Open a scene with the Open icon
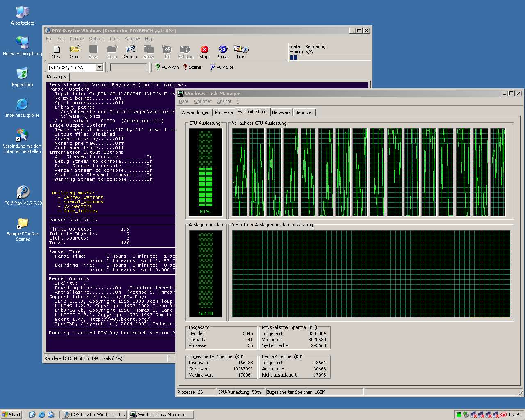This screenshot has width=525, height=420. click(75, 52)
